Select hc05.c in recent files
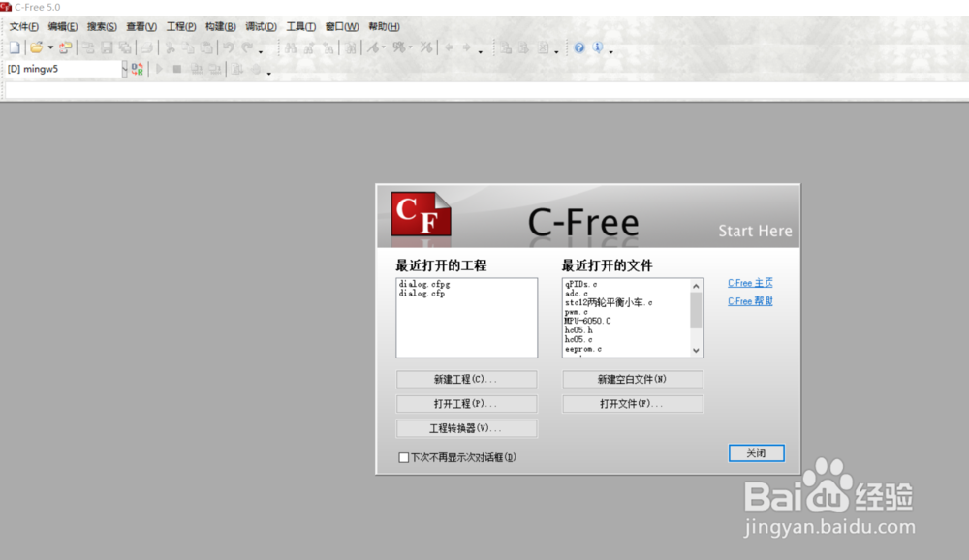 pyautogui.click(x=578, y=339)
